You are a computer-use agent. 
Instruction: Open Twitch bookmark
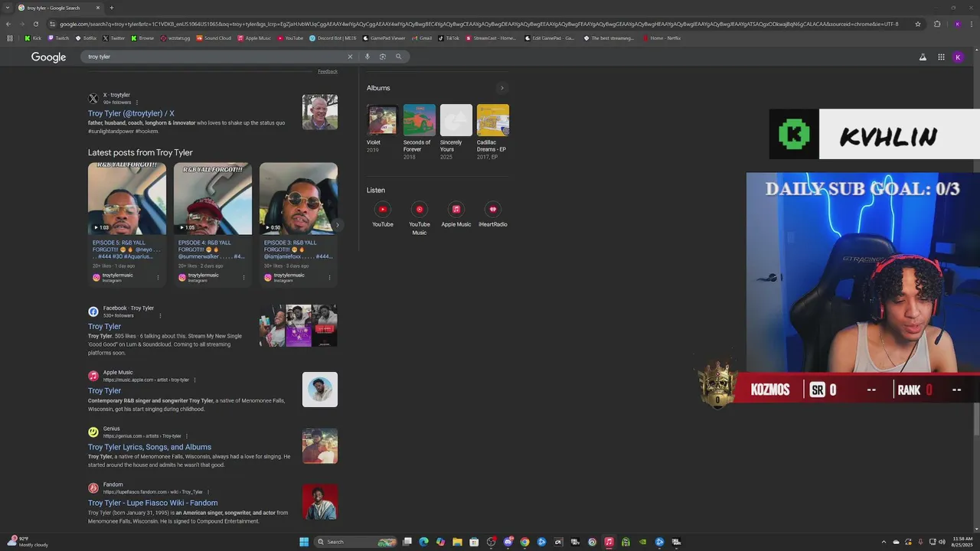59,38
